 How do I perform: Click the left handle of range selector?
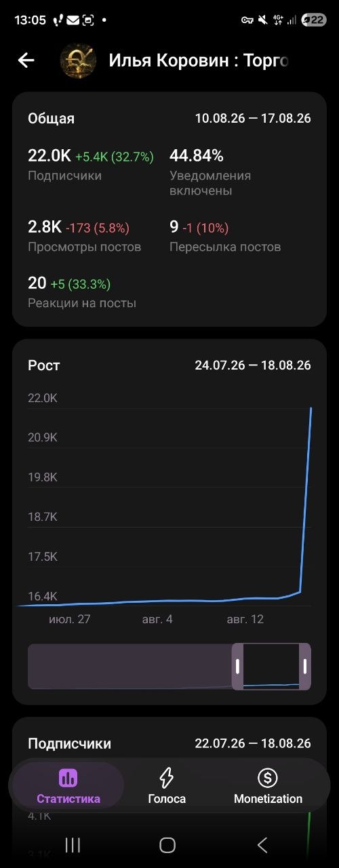point(237,667)
